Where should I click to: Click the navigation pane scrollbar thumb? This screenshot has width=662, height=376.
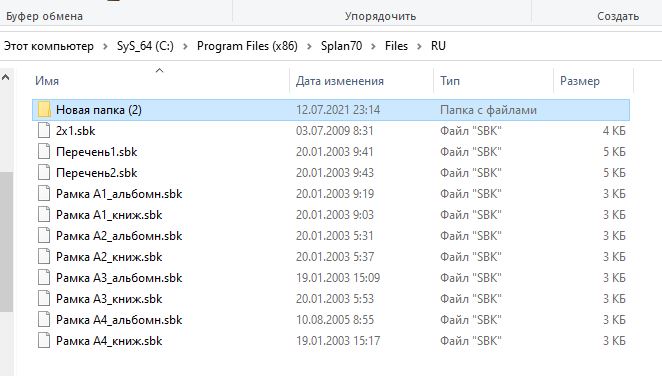[x=6, y=242]
